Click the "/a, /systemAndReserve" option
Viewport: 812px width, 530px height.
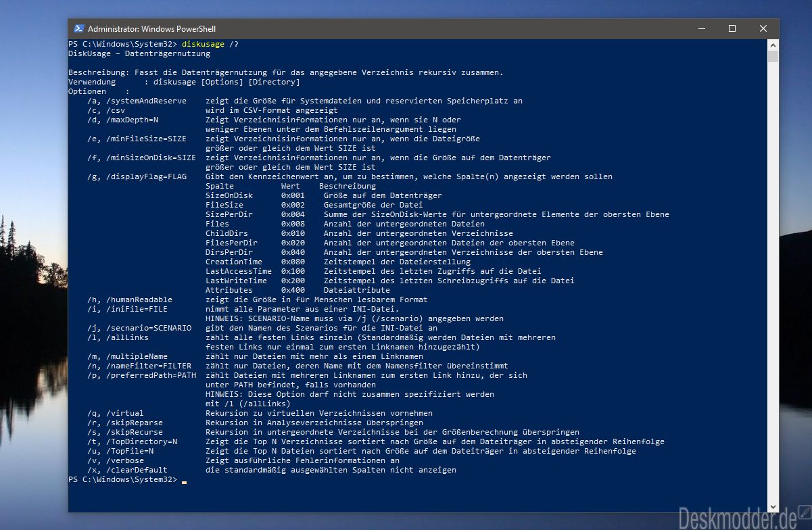(137, 101)
